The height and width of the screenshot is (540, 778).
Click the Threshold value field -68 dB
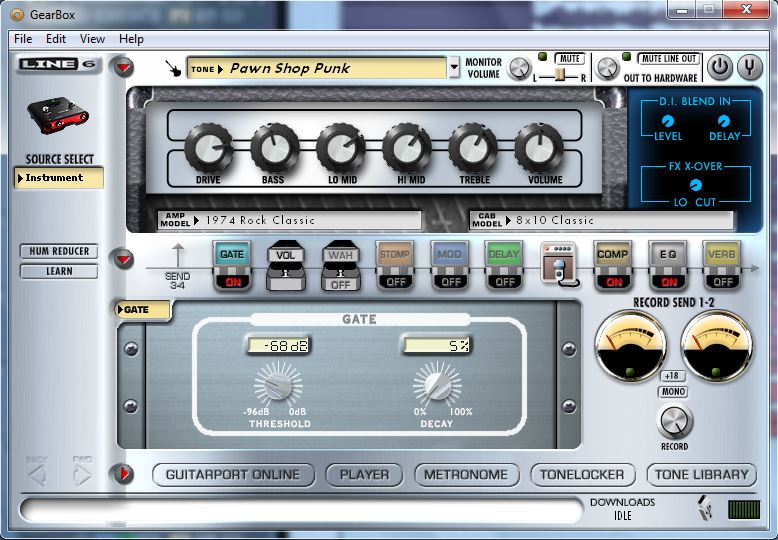[x=278, y=345]
